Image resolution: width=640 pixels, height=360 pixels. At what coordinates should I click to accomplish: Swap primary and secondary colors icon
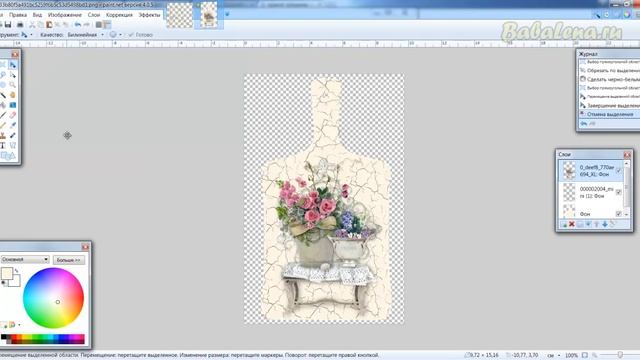(x=17, y=271)
